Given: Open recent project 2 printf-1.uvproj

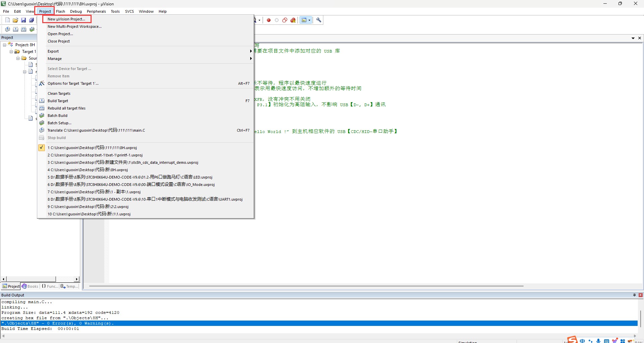Looking at the screenshot, I should (146, 155).
